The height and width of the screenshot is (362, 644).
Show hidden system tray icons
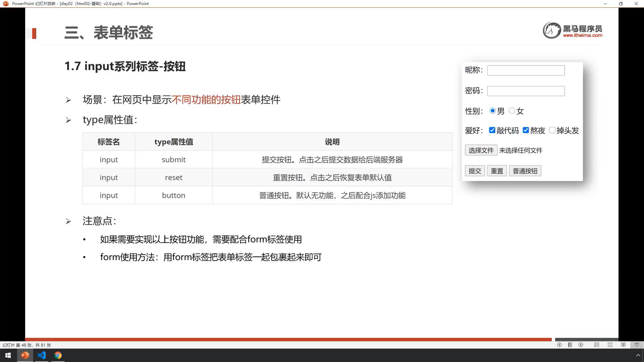coord(638,355)
